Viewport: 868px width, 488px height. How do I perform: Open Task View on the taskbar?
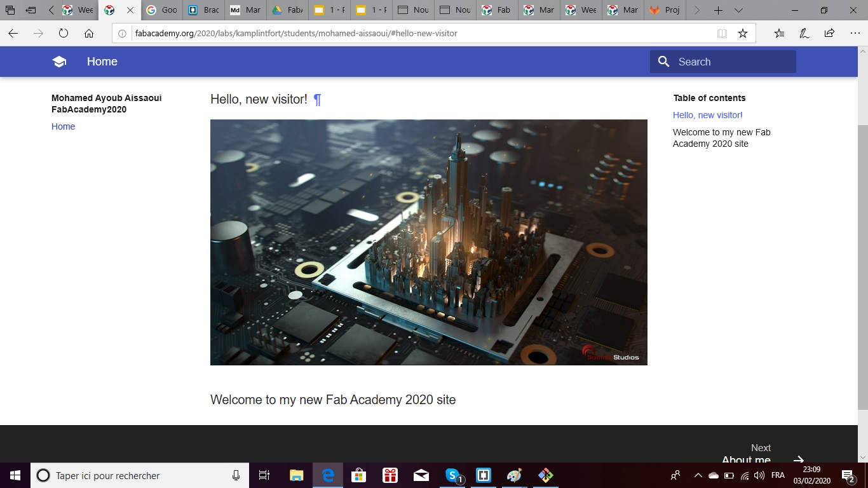(x=264, y=475)
